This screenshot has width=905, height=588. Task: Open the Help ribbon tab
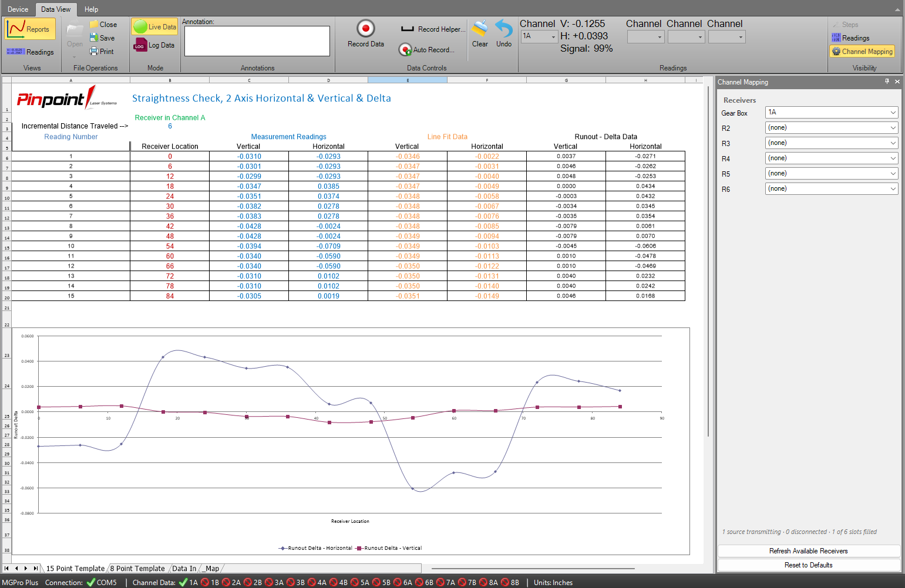[91, 9]
